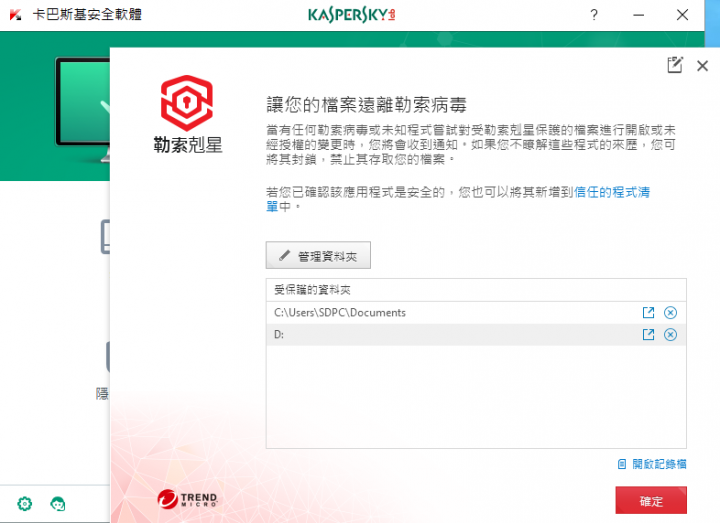This screenshot has width=720, height=523.
Task: Remove D: from protected folders
Action: pos(670,335)
